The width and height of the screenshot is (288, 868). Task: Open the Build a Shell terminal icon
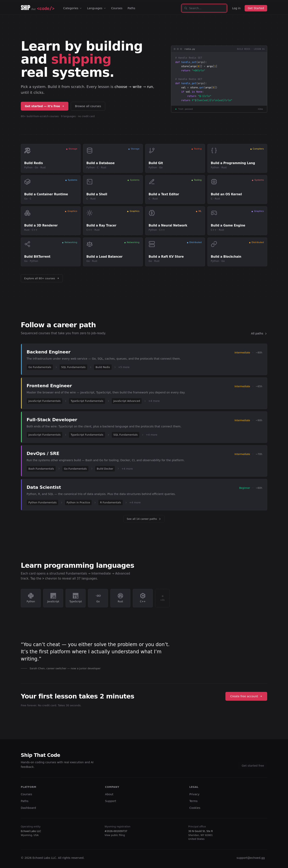tap(90, 182)
